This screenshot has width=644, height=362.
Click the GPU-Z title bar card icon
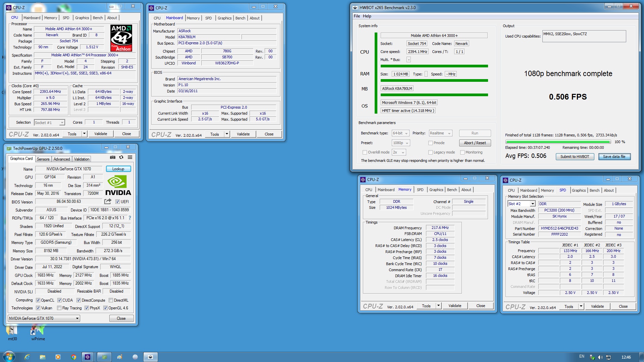tap(9, 148)
